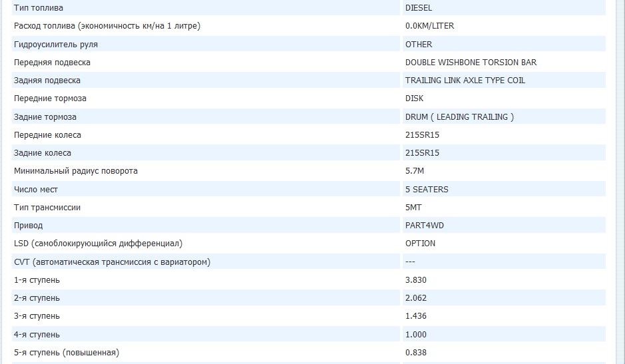Click the 5MT transmission type value
The width and height of the screenshot is (625, 364).
(x=413, y=208)
